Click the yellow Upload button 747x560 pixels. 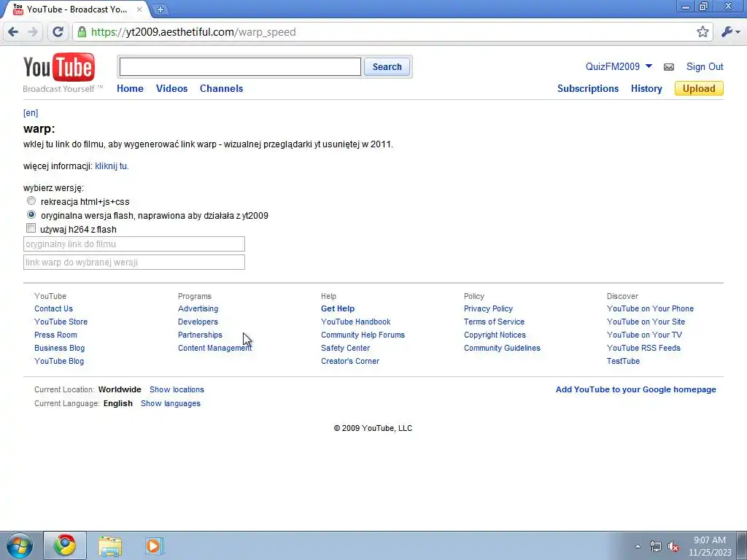coord(699,88)
